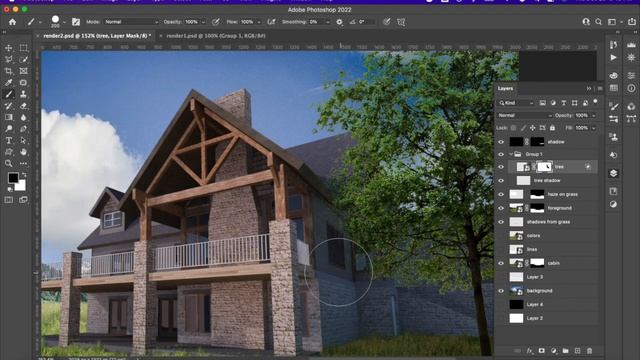Open the Edit Toolbar three-dots menu
The width and height of the screenshot is (640, 360).
[24, 163]
